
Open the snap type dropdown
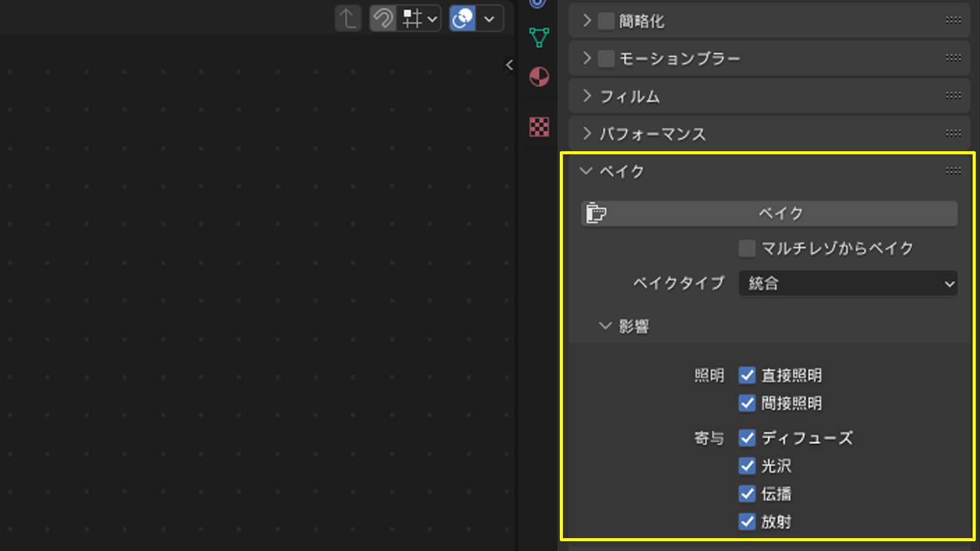pyautogui.click(x=421, y=18)
